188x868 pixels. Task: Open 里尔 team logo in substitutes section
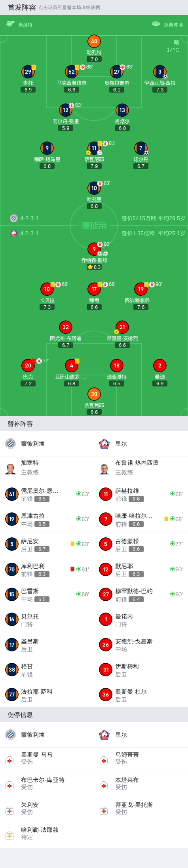click(104, 444)
